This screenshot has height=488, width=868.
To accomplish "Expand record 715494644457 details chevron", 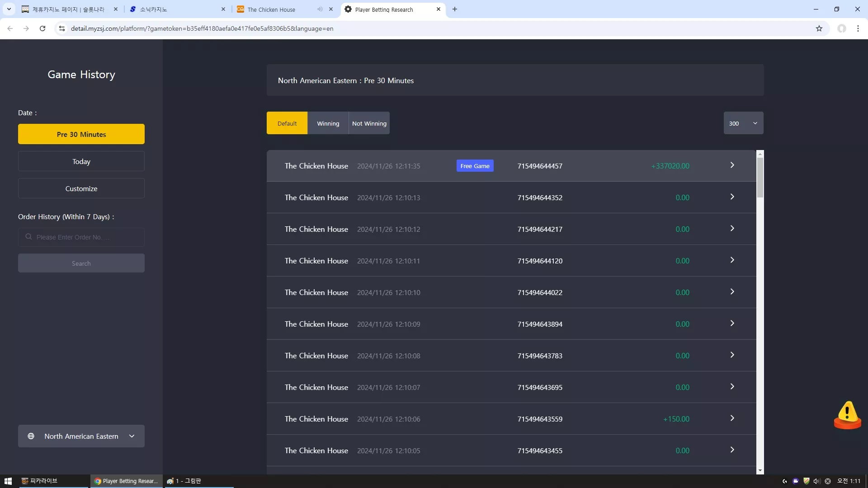I will click(732, 165).
